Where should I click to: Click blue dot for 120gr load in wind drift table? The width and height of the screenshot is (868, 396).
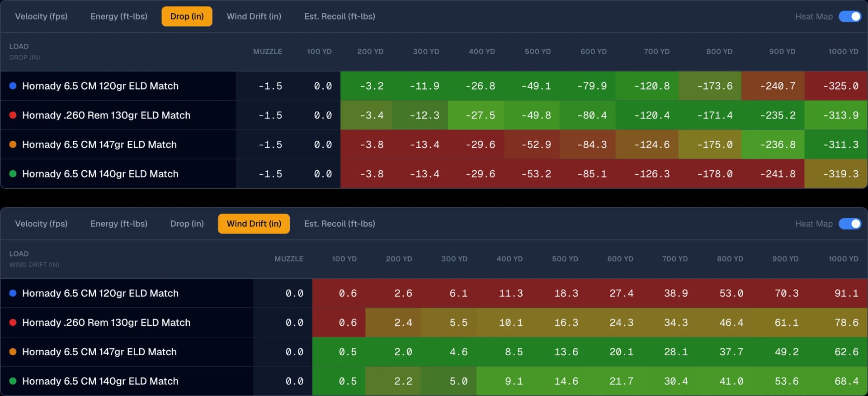click(13, 293)
